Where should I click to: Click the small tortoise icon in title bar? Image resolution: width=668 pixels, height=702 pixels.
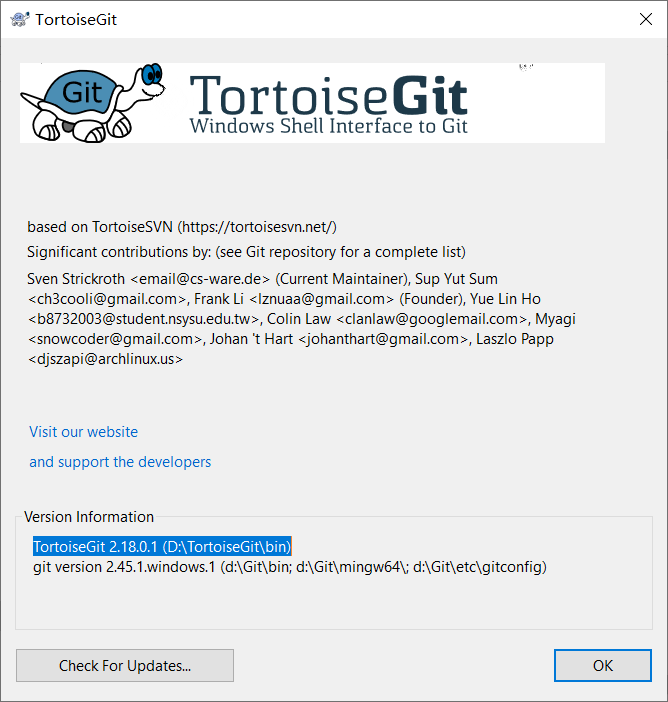[20, 19]
